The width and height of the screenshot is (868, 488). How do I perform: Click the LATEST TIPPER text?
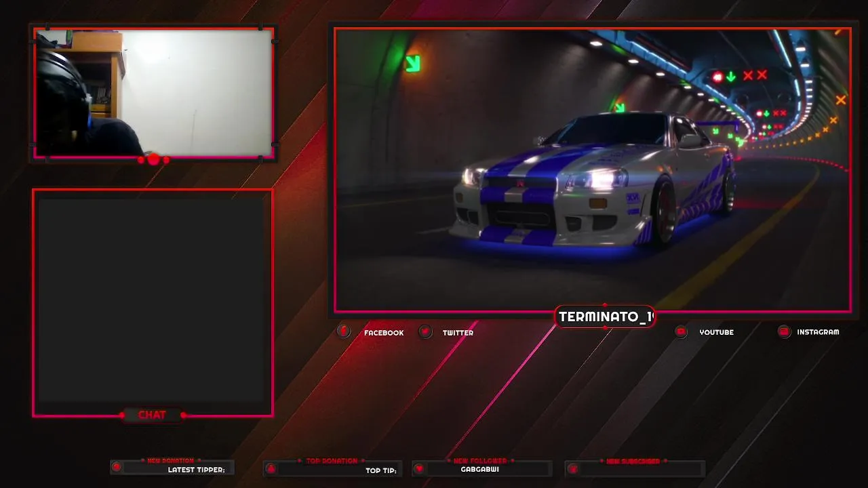coord(197,470)
